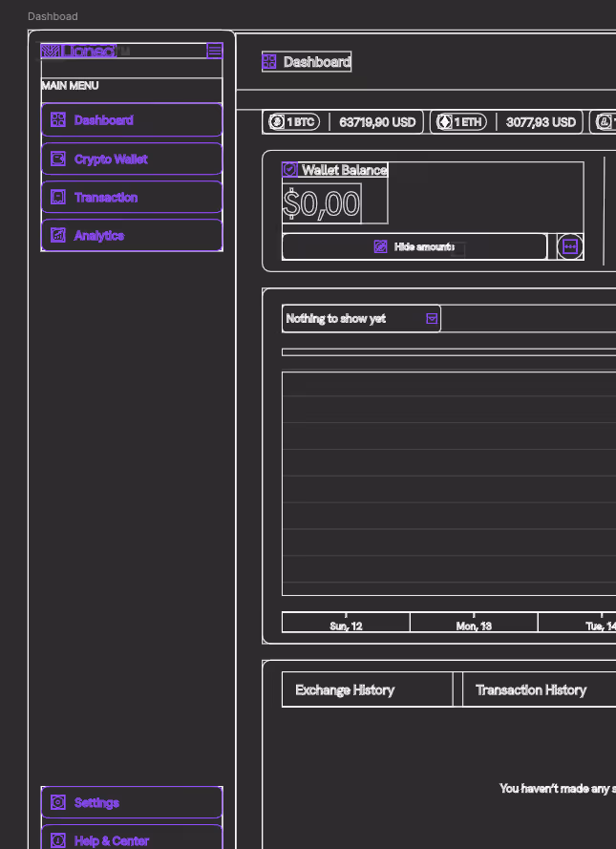Open Analytics menu item

point(132,235)
